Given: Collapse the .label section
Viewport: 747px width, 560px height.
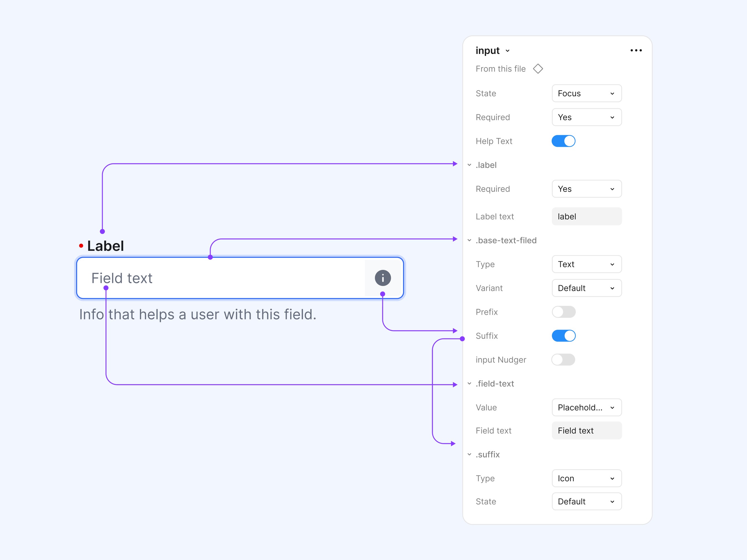Looking at the screenshot, I should click(x=470, y=165).
